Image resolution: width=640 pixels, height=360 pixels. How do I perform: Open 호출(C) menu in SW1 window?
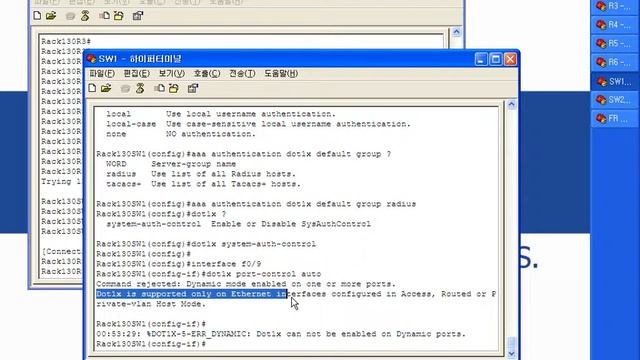207,73
